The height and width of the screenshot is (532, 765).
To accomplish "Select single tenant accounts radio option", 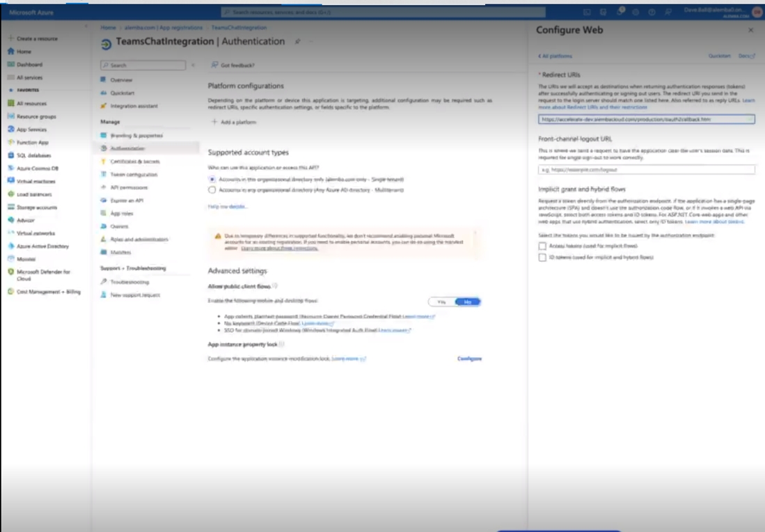I will click(212, 179).
